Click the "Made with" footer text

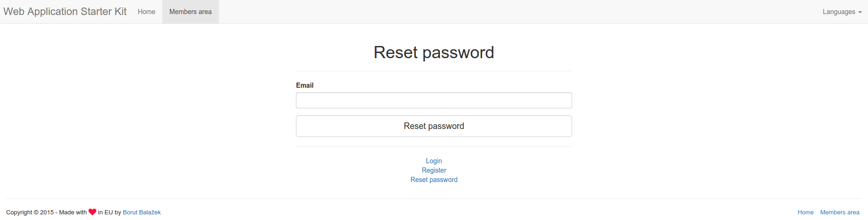point(73,212)
